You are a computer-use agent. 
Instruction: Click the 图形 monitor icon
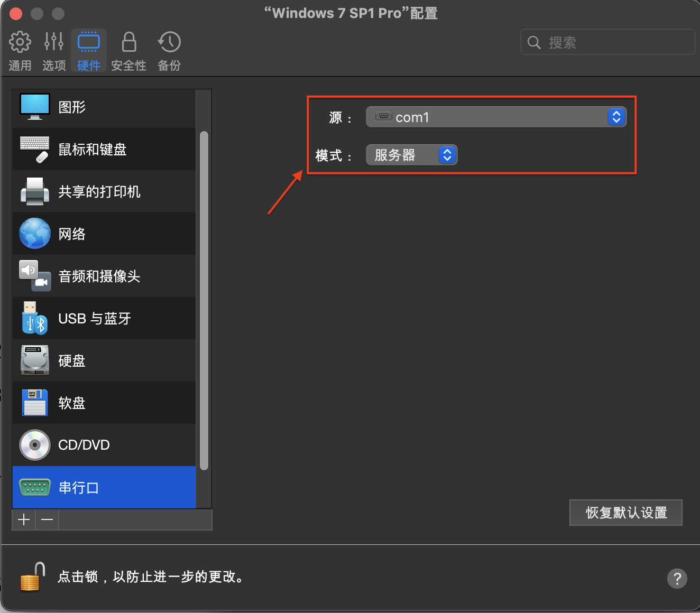click(x=35, y=107)
